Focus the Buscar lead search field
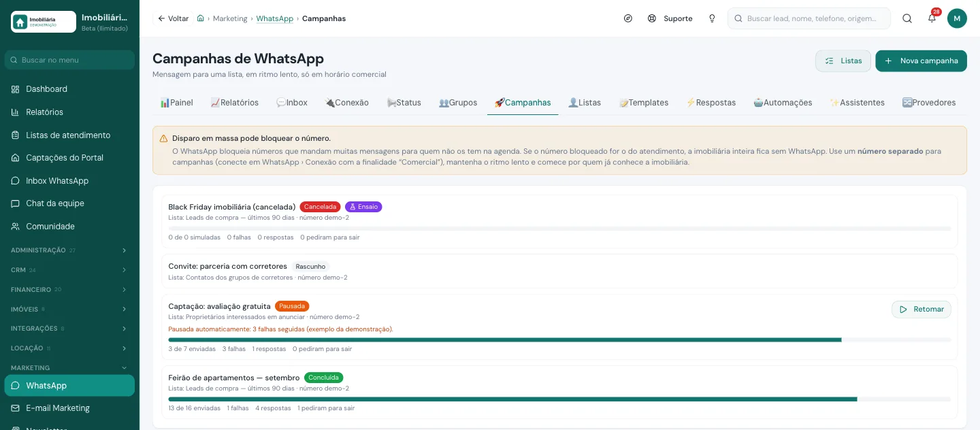This screenshot has width=980, height=430. [808, 18]
